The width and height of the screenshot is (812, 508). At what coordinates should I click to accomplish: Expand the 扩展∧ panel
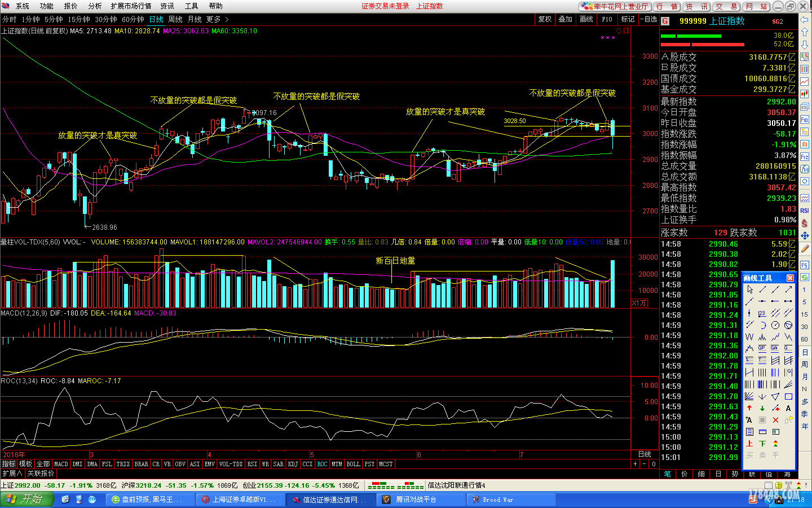pyautogui.click(x=12, y=474)
